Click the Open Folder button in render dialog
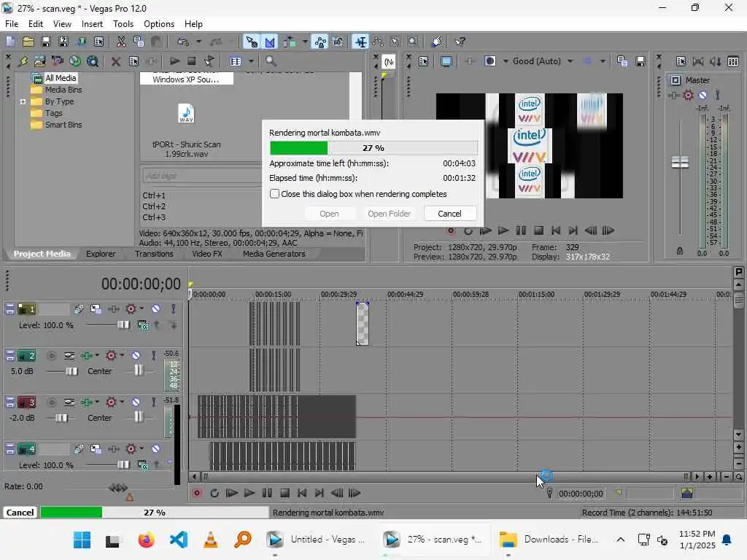 (389, 214)
